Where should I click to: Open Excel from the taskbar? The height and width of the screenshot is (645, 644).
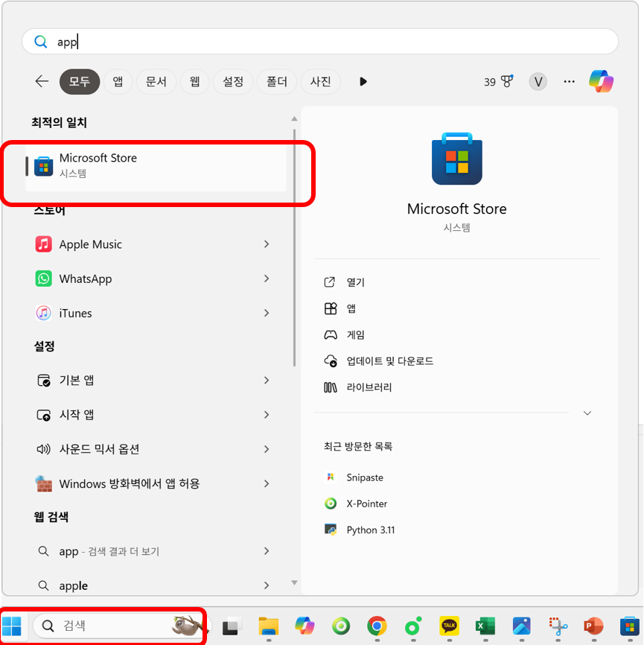485,626
